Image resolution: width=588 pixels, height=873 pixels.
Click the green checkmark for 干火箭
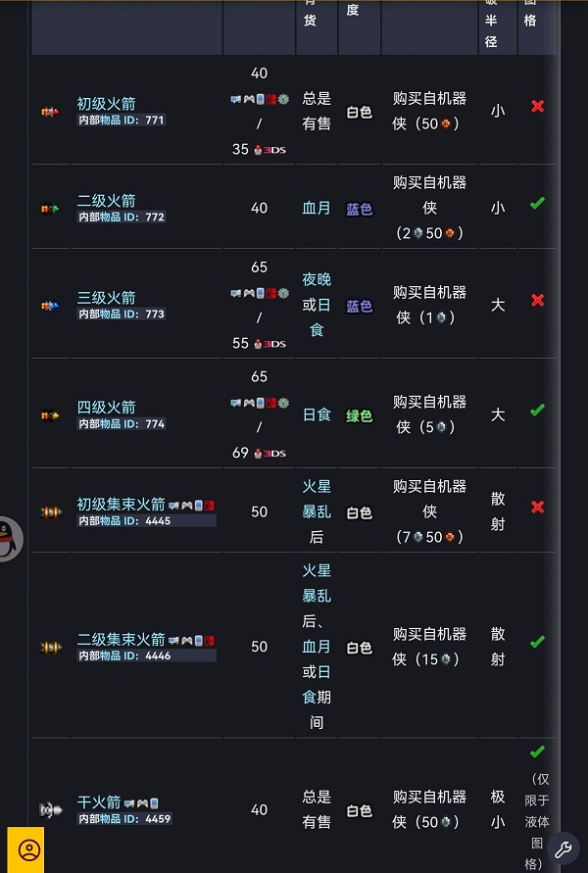tap(537, 752)
